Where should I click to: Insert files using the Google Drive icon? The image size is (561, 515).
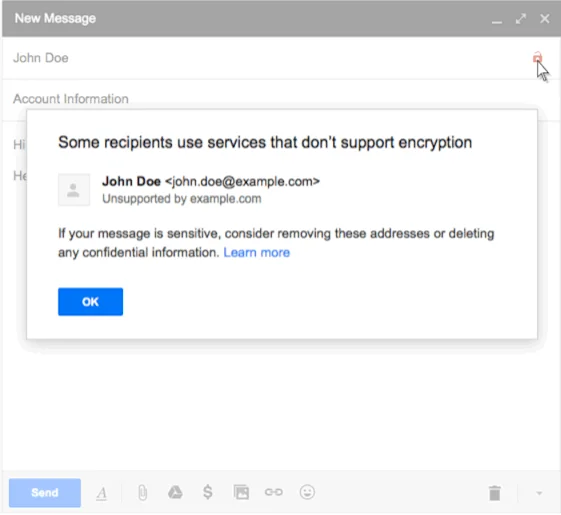[x=175, y=492]
